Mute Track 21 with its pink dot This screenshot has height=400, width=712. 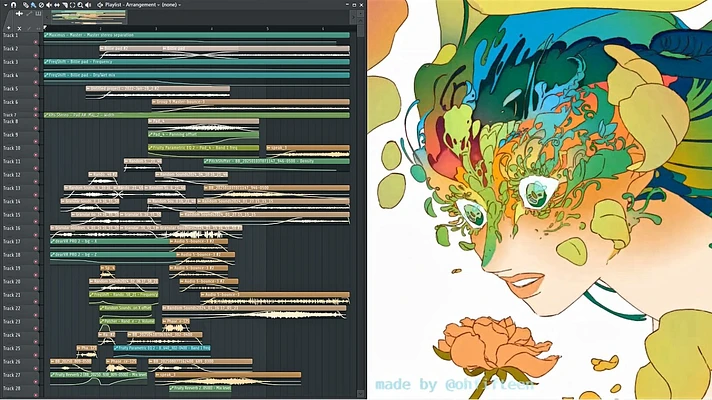36,302
